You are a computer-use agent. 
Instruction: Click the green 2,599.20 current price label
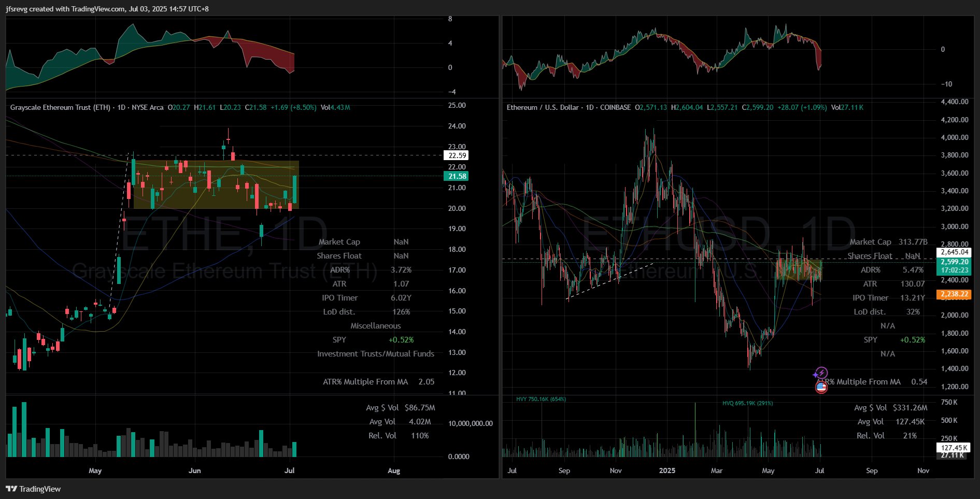[x=954, y=262]
